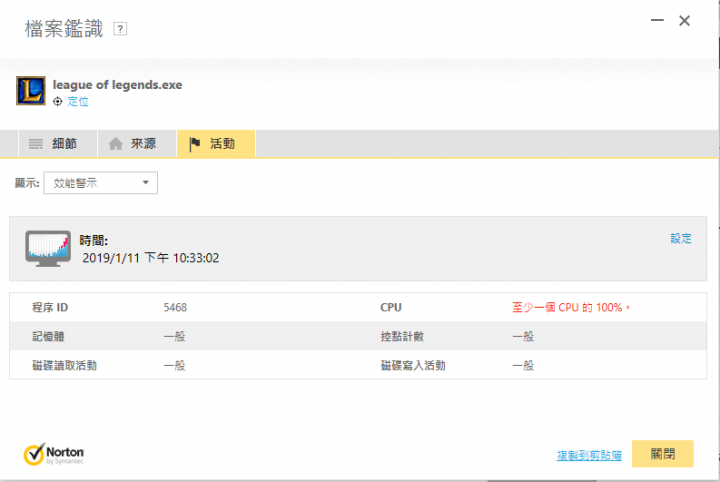The image size is (720, 482).
Task: Click the League of Legends app icon
Action: point(31,91)
